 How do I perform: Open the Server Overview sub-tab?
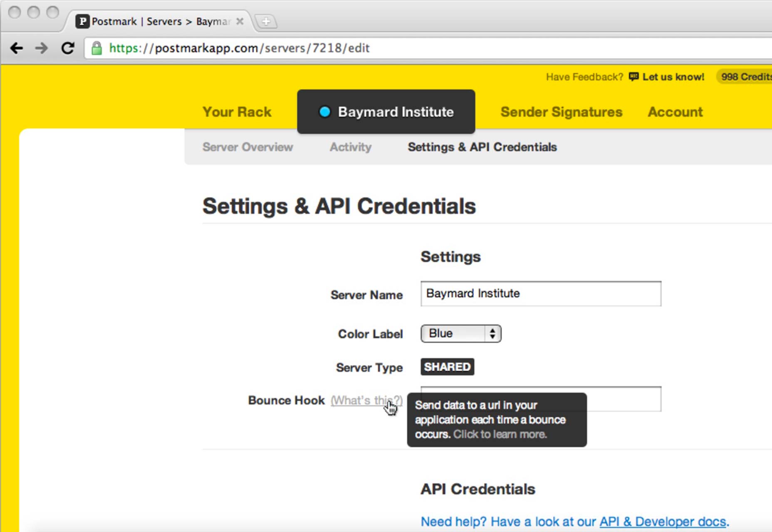(247, 147)
